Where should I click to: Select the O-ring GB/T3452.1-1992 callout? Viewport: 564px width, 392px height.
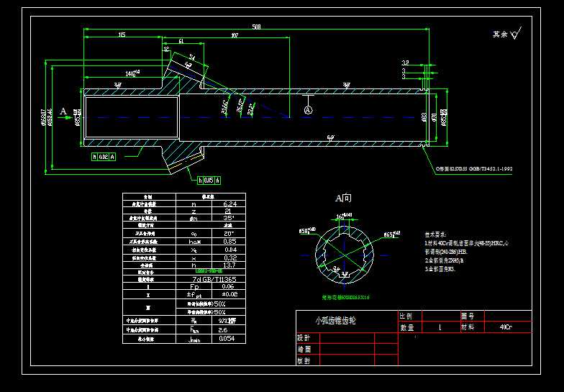tap(474, 168)
